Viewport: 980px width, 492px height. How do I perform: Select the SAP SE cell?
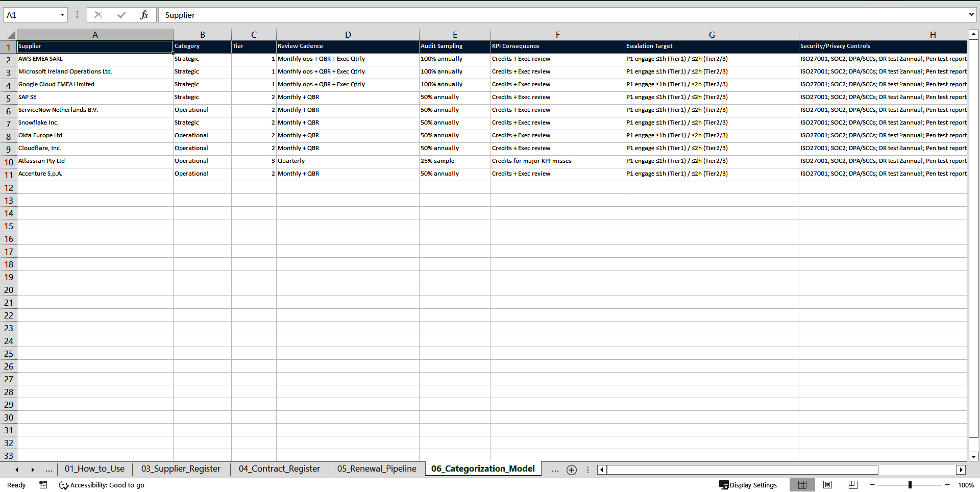95,97
